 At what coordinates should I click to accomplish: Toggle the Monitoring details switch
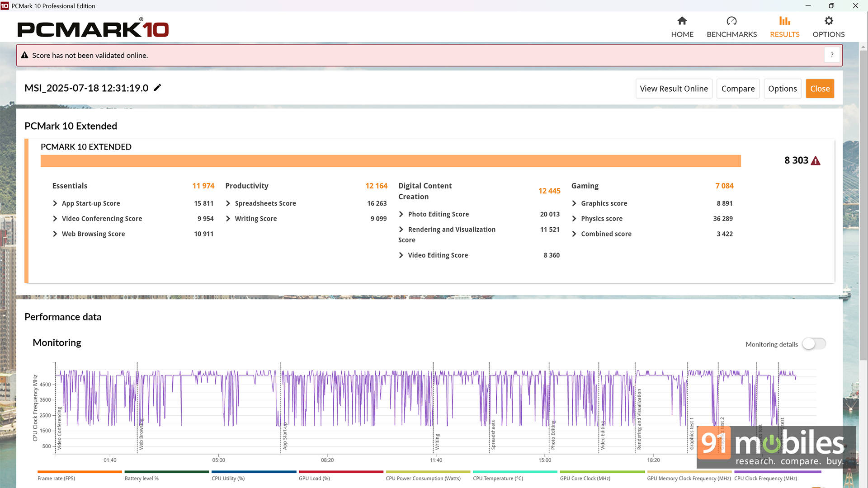point(814,344)
